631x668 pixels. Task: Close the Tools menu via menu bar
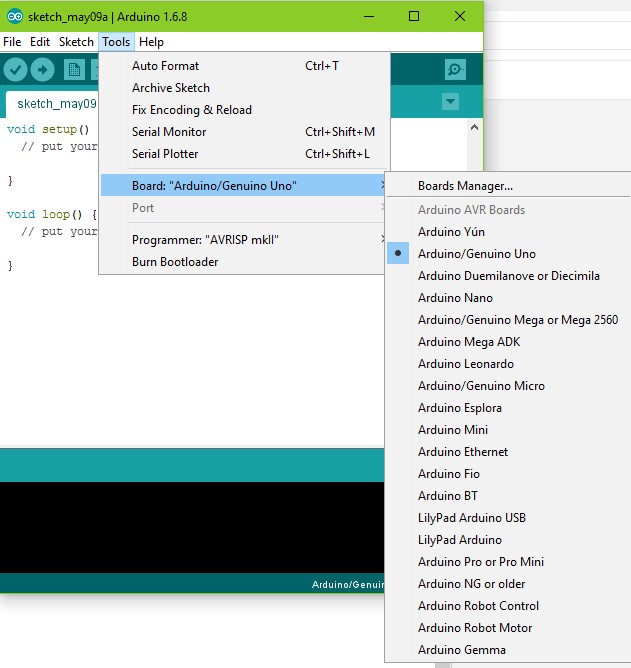[x=116, y=42]
